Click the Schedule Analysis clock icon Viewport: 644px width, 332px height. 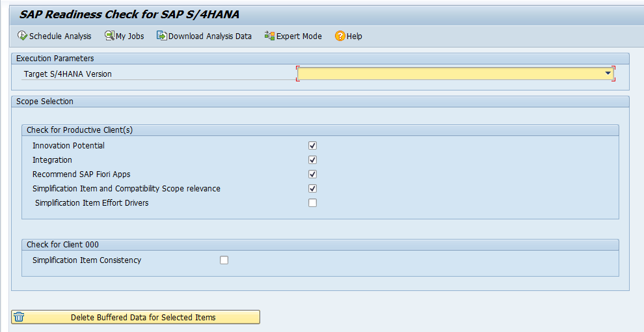22,36
